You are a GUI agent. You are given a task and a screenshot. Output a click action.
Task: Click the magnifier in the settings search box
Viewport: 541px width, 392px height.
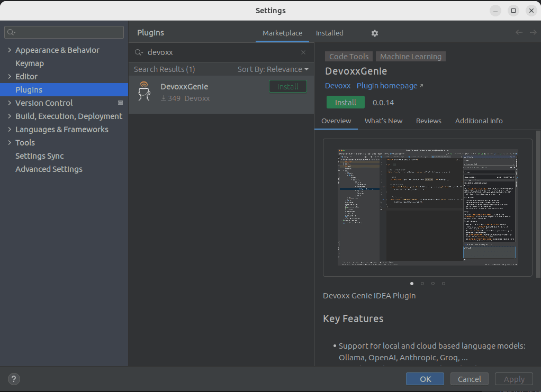(10, 32)
